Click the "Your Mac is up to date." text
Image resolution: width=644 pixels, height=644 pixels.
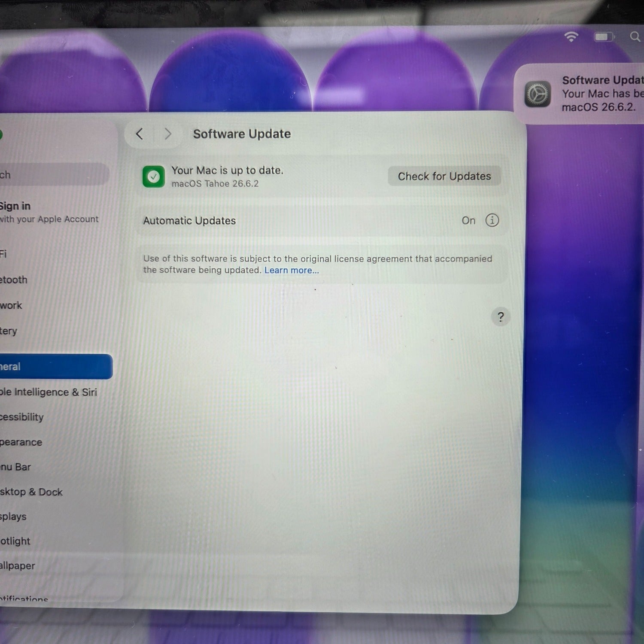click(228, 170)
